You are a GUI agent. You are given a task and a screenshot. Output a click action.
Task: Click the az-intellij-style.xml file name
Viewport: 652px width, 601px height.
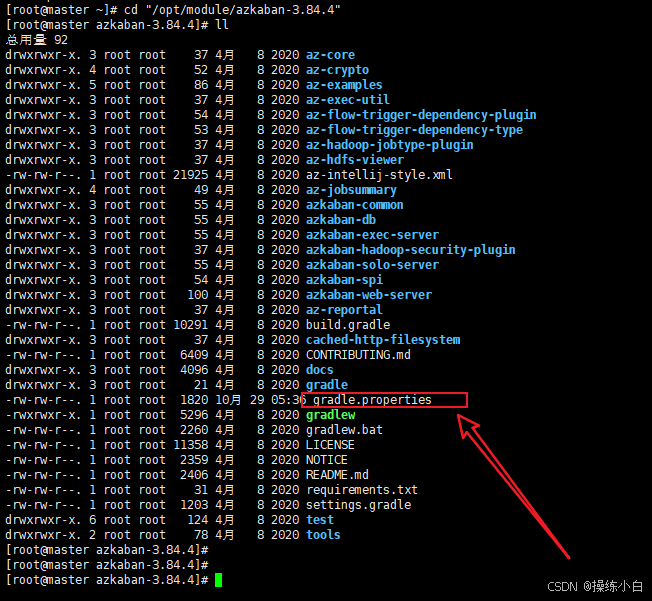point(379,175)
